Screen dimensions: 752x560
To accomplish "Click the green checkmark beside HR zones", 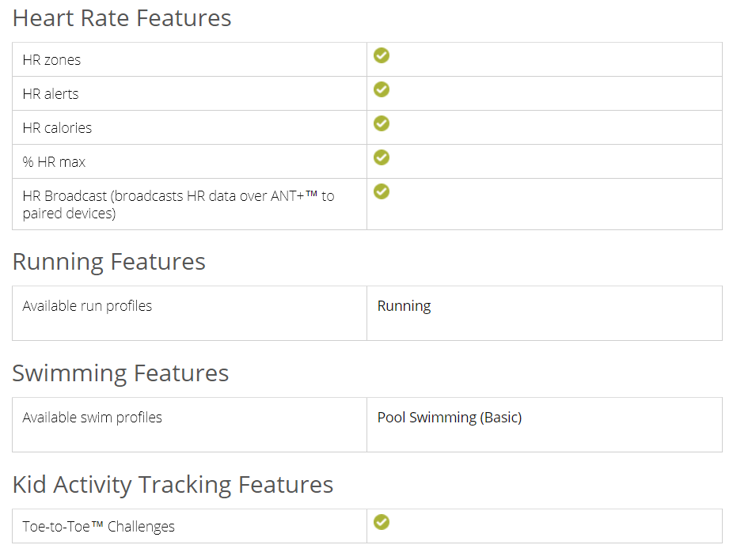I will click(x=382, y=55).
